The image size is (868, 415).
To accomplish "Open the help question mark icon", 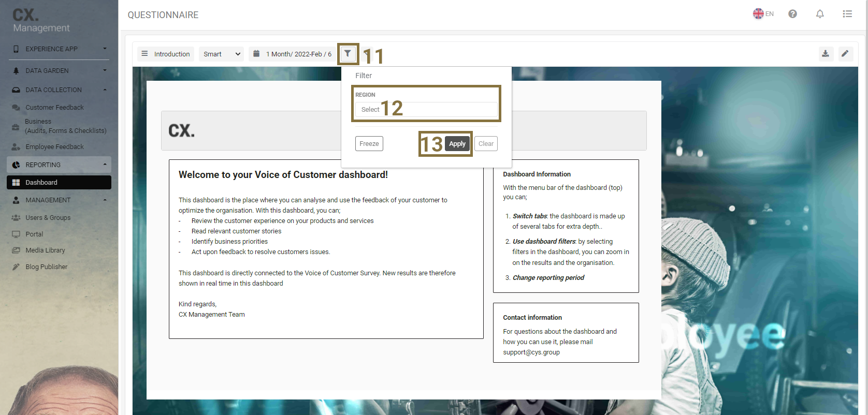I will 792,14.
